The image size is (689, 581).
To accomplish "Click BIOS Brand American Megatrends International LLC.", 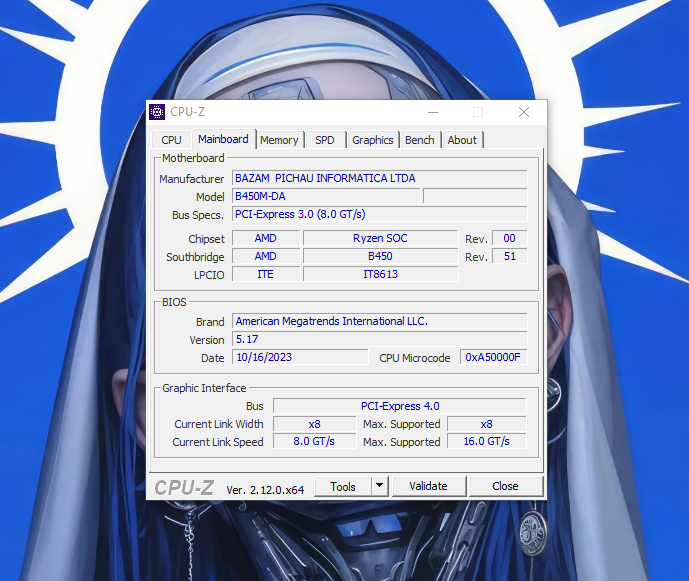I will pos(380,321).
